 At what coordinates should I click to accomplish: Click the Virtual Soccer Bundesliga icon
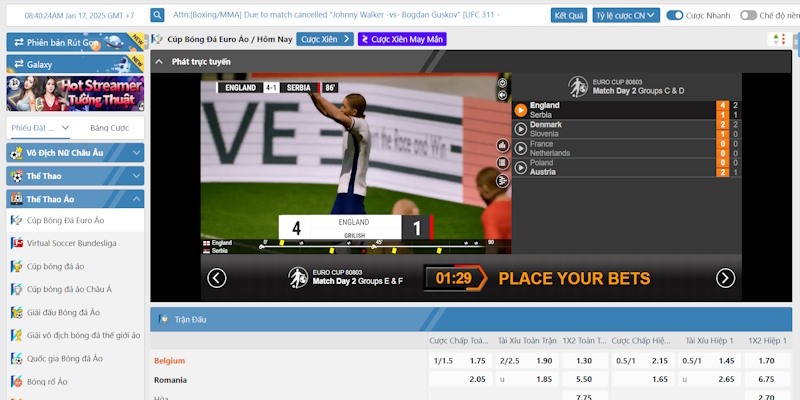pyautogui.click(x=17, y=243)
